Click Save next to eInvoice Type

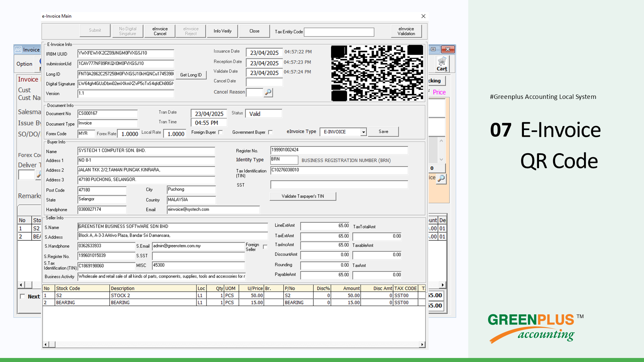click(x=383, y=132)
